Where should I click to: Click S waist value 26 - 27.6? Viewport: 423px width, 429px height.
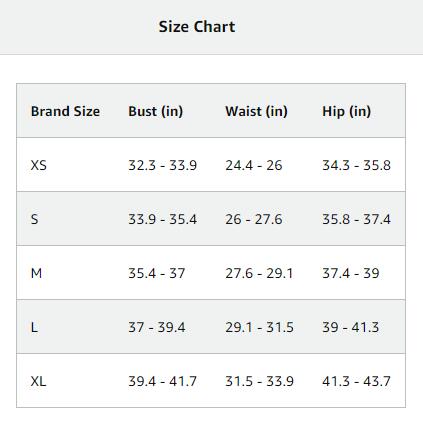click(254, 219)
